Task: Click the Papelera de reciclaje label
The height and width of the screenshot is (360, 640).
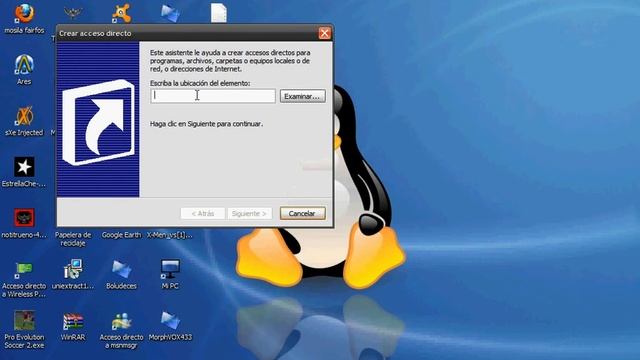Action: click(73, 239)
